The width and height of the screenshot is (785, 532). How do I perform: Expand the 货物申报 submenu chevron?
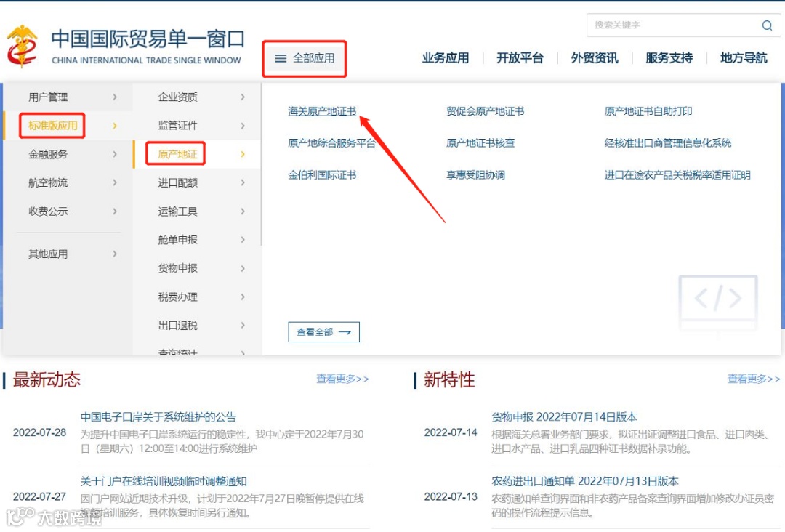(x=243, y=268)
